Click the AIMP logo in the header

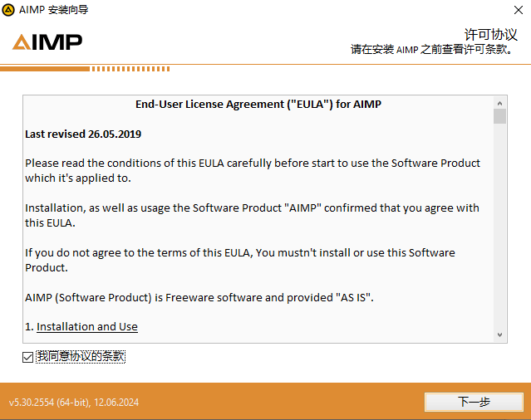[x=47, y=42]
